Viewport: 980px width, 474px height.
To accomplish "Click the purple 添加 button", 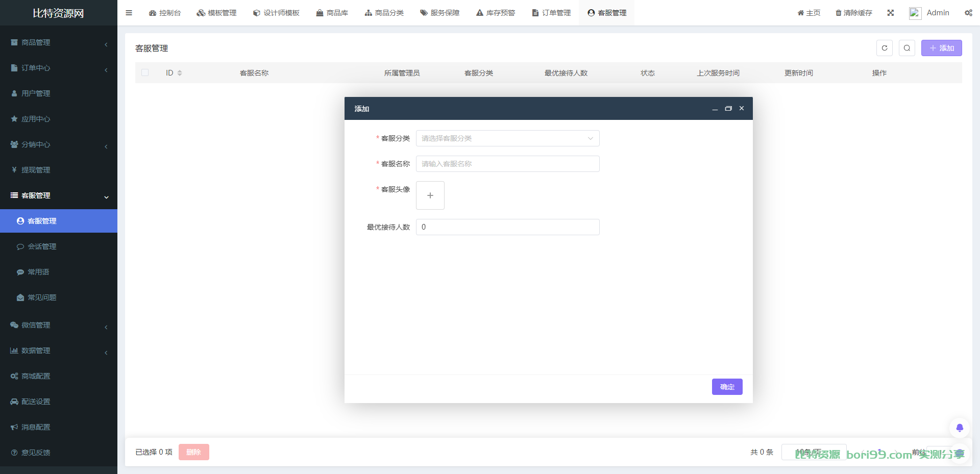I will coord(942,48).
